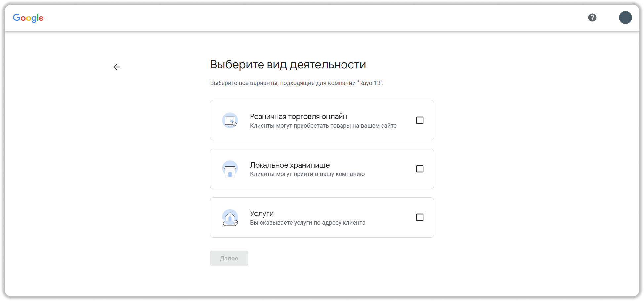
Task: Check the Розничная торговля онлайн checkbox
Action: (420, 120)
